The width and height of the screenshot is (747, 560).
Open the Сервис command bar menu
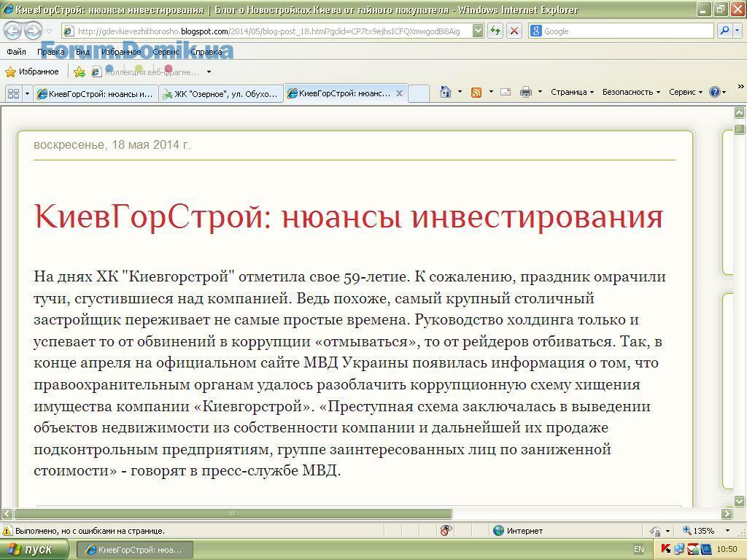[686, 92]
